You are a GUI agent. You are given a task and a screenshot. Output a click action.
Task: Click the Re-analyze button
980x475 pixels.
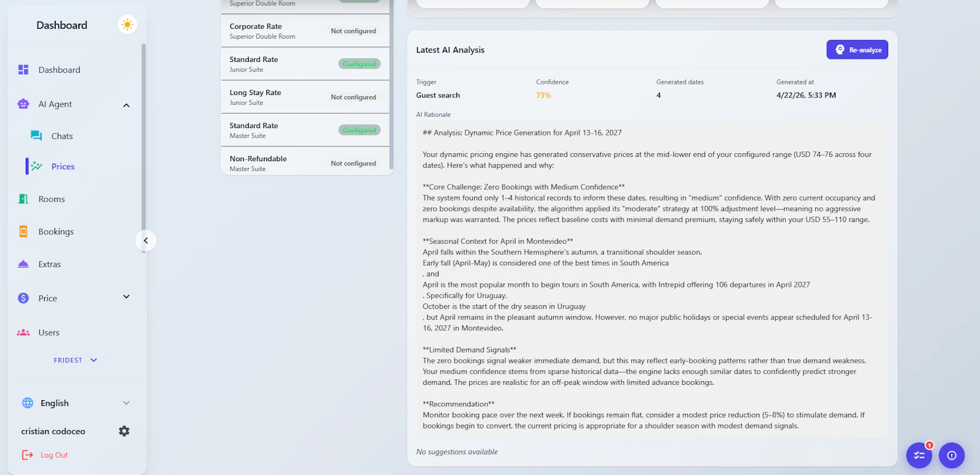[858, 50]
